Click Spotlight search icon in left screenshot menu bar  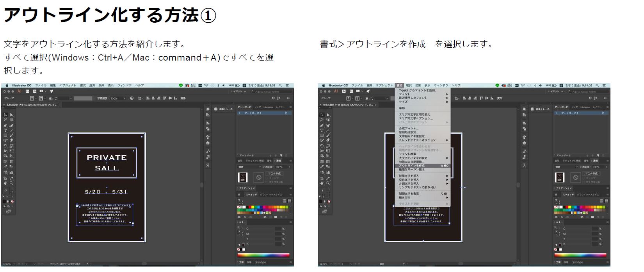click(x=280, y=85)
